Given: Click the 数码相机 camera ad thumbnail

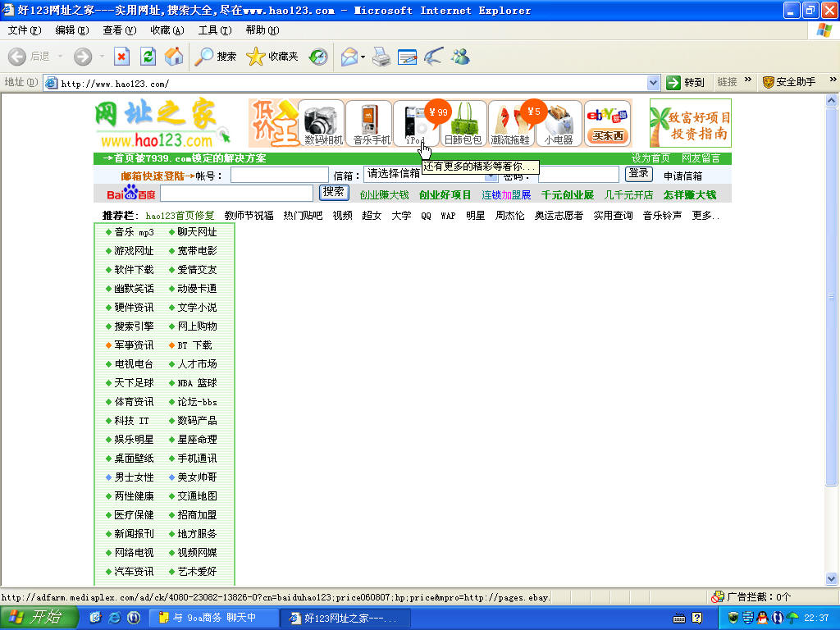Looking at the screenshot, I should (323, 124).
